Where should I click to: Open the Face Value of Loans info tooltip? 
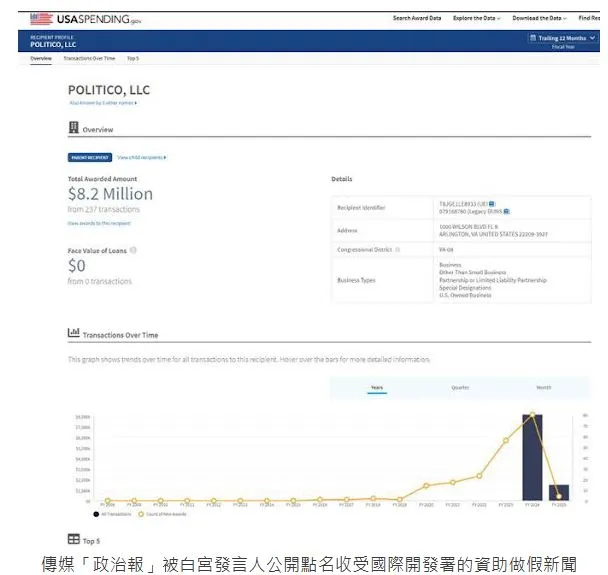click(133, 250)
